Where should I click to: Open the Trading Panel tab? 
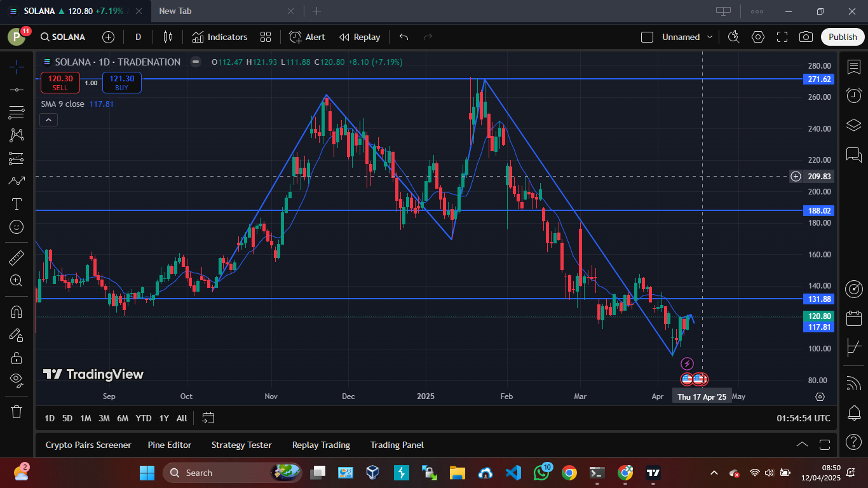(x=397, y=445)
